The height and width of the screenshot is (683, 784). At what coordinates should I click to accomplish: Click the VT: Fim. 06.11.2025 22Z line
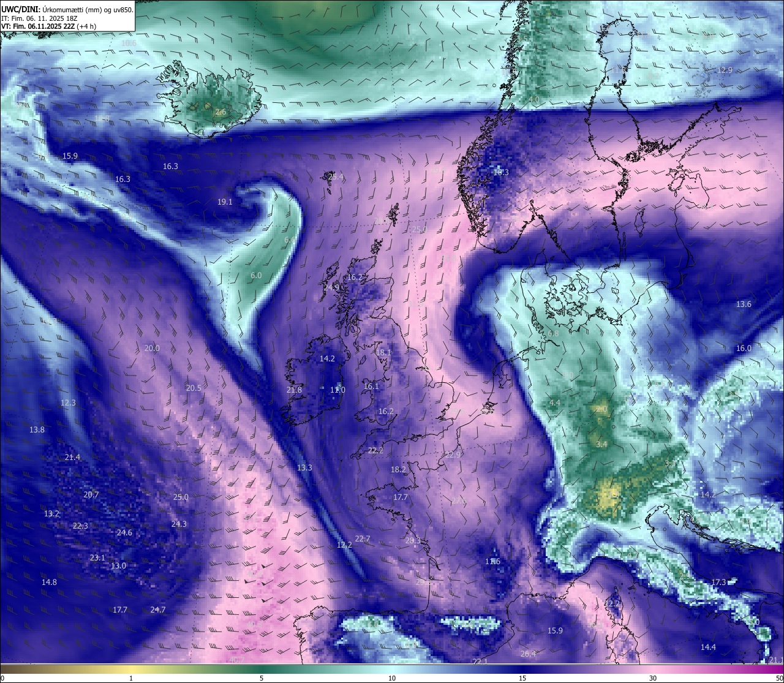pos(48,26)
